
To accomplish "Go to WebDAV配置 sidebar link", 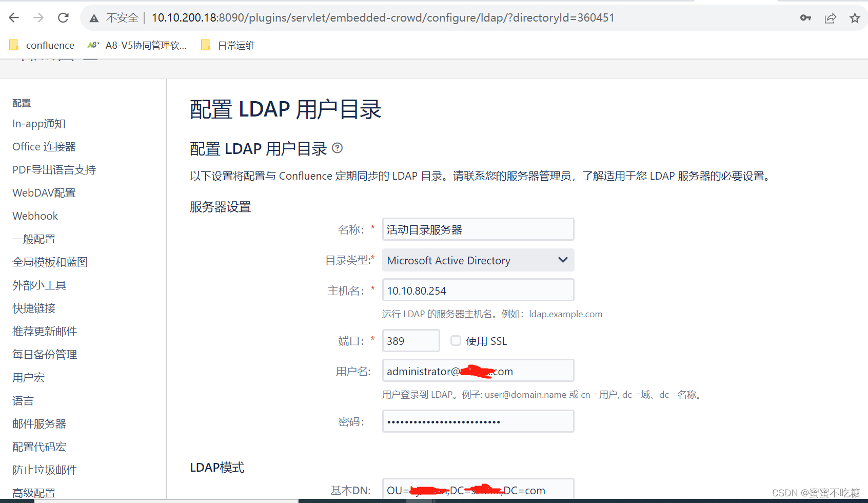I will (44, 193).
